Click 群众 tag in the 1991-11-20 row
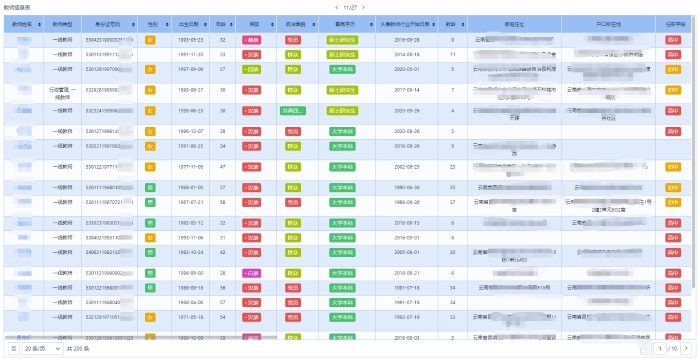The width and height of the screenshot is (700, 361). point(293,54)
